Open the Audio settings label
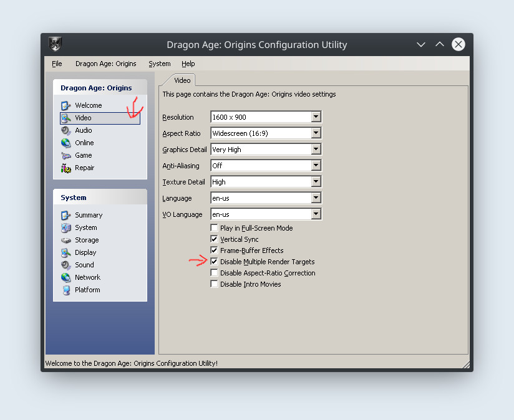This screenshot has height=420, width=514. tap(84, 130)
